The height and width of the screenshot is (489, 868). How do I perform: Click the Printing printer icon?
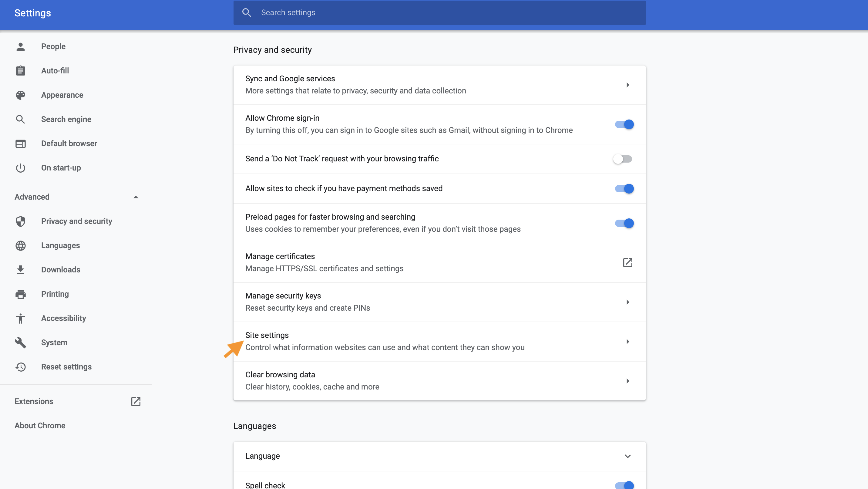21,294
